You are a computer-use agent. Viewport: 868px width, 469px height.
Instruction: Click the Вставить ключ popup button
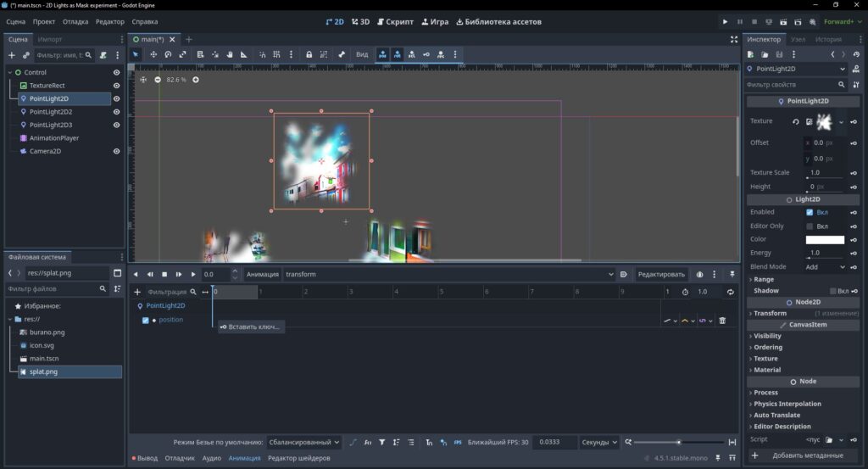pyautogui.click(x=251, y=327)
